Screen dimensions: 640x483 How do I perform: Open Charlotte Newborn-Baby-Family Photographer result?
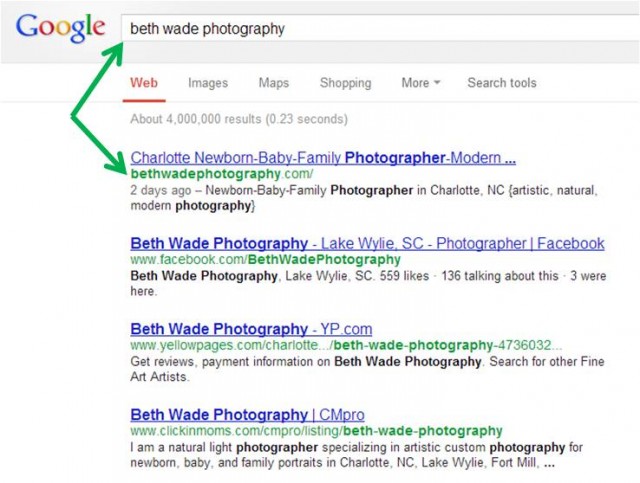(x=323, y=158)
